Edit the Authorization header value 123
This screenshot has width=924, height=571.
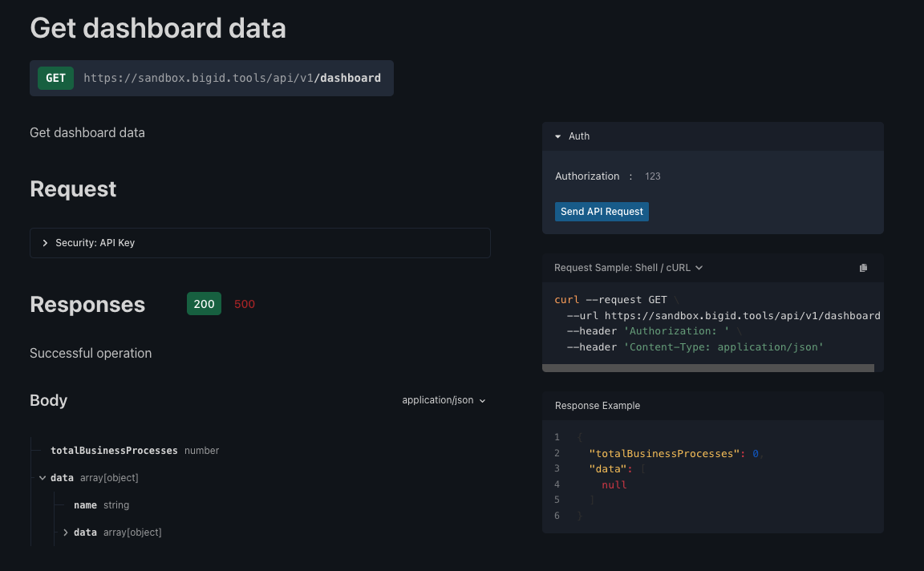click(652, 176)
